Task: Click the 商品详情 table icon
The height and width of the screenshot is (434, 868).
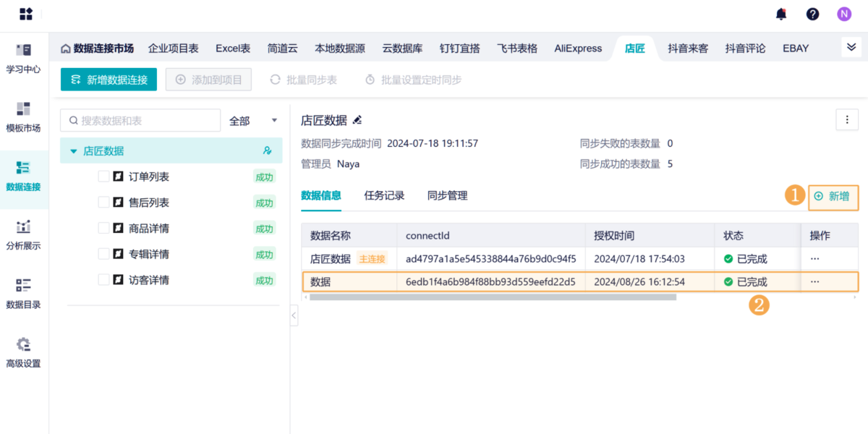Action: click(x=119, y=228)
